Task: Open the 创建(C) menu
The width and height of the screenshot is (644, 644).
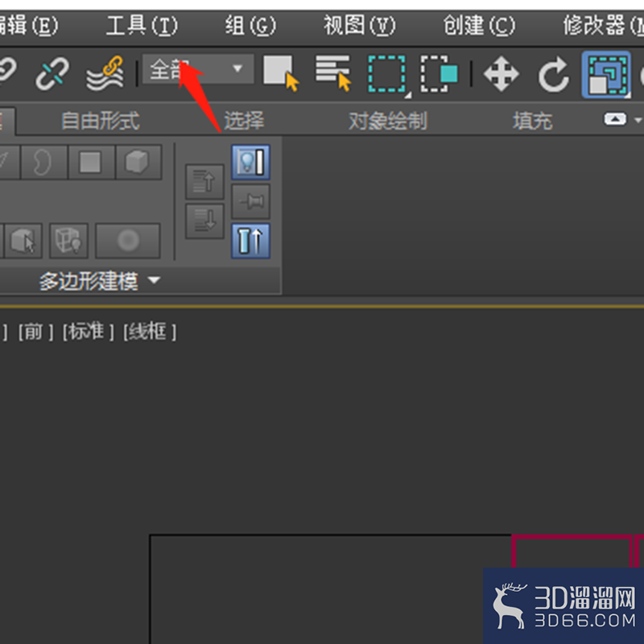Action: click(479, 26)
